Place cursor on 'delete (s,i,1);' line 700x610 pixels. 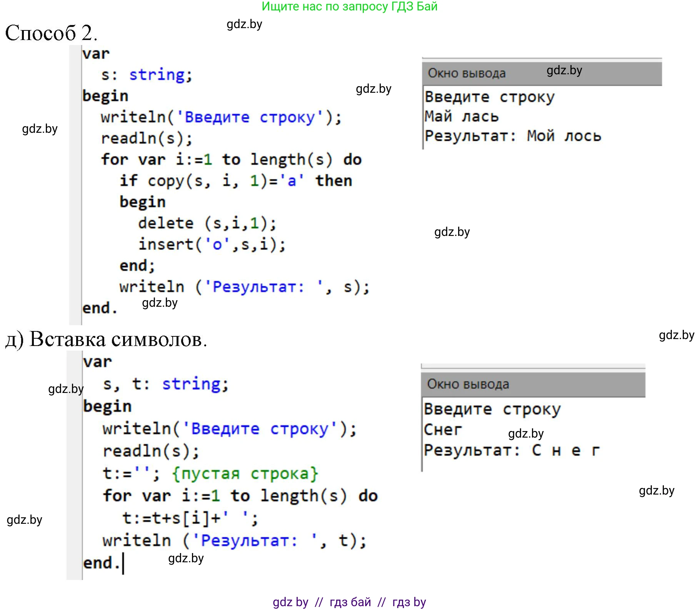pyautogui.click(x=207, y=223)
